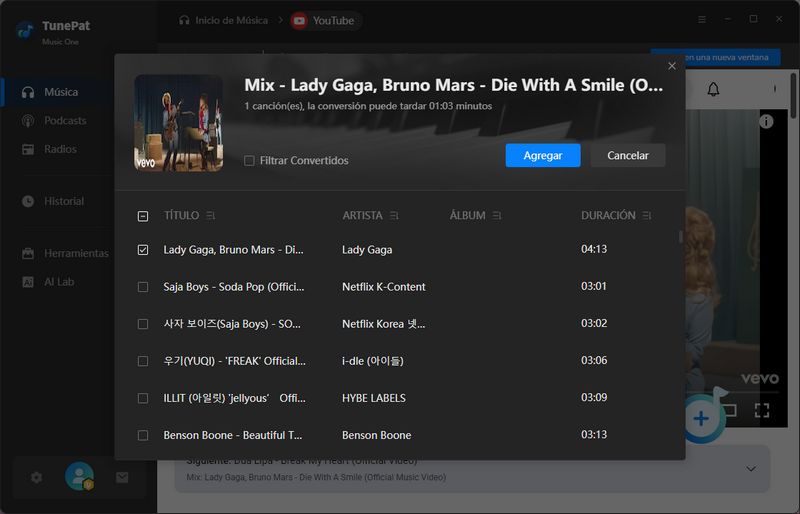Open Herramientas in the sidebar
800x514 pixels.
pos(65,253)
